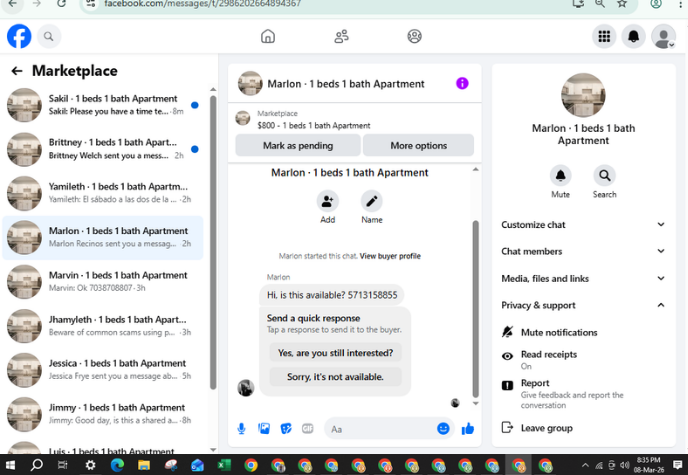Open the Notifications bell in header
Screen dimensions: 688x475
click(634, 36)
